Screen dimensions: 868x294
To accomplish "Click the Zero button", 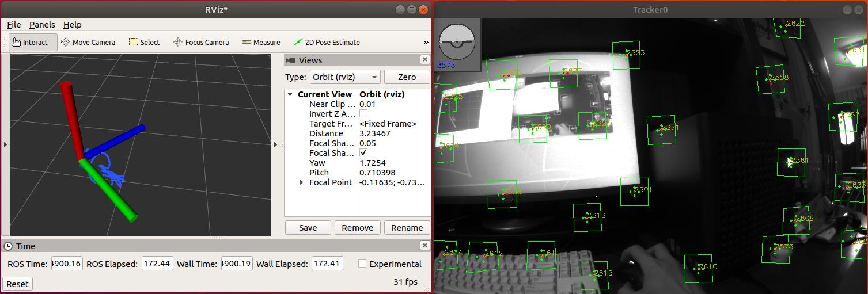I will click(x=407, y=77).
